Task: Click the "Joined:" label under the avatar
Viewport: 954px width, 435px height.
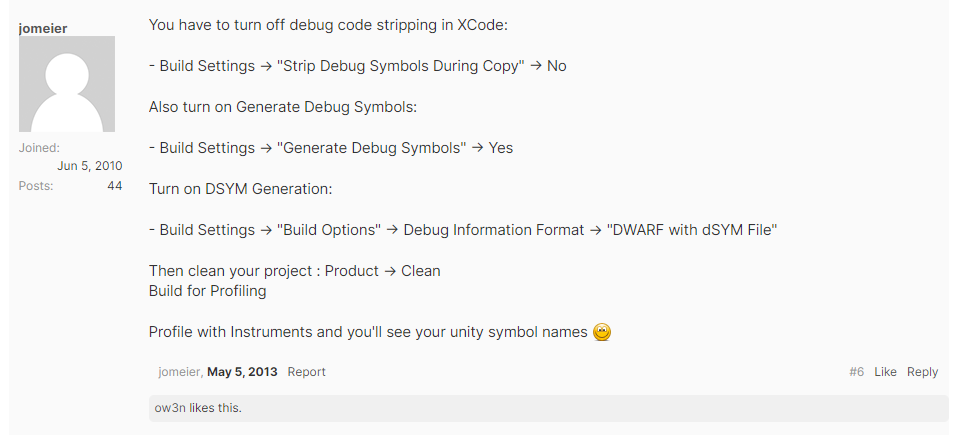Action: [x=39, y=148]
